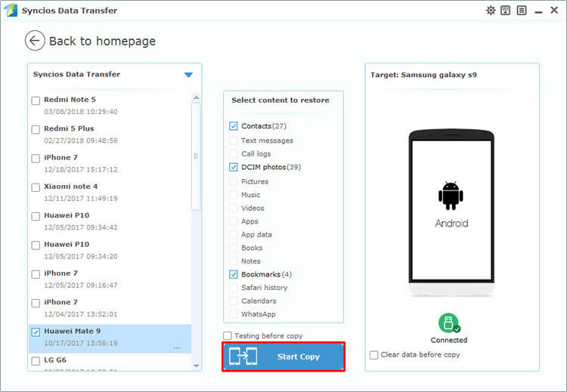
Task: Click the Safari history checkbox
Action: (234, 288)
